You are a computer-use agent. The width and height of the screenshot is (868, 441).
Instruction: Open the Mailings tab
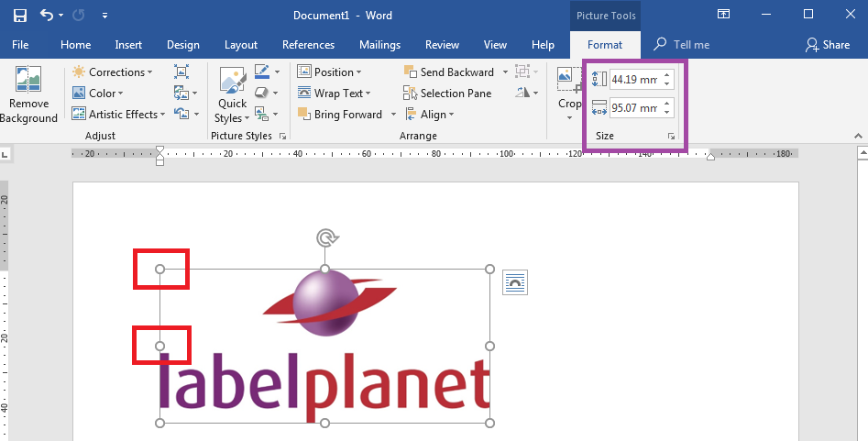click(x=379, y=45)
